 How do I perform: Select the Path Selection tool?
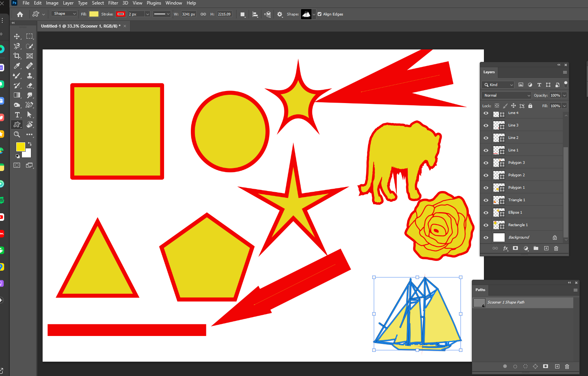click(29, 115)
